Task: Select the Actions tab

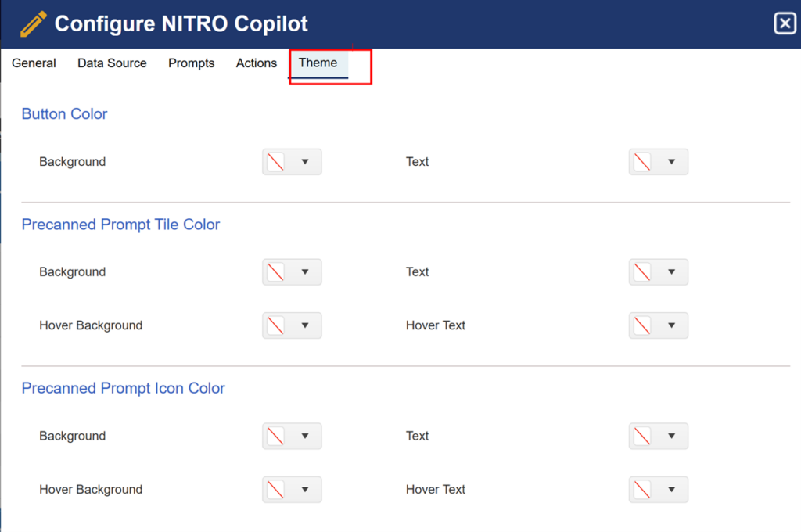Action: click(x=256, y=63)
